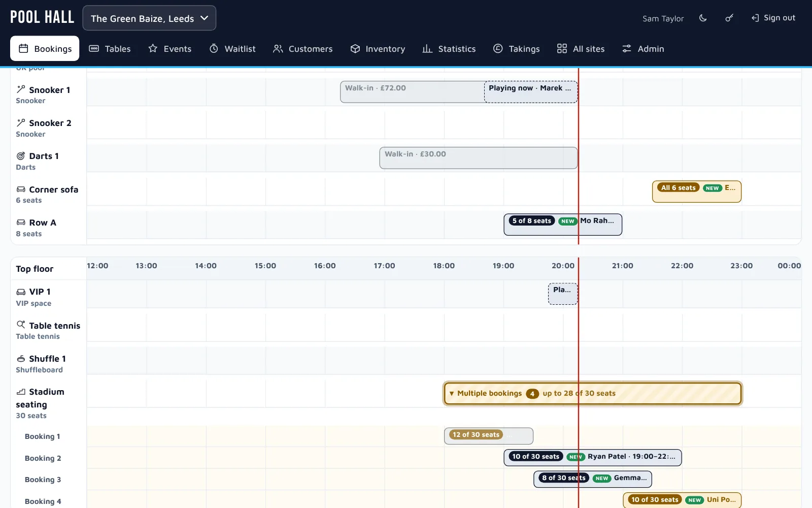The height and width of the screenshot is (508, 812).
Task: Open the All 6 seats corner sofa booking
Action: click(697, 192)
